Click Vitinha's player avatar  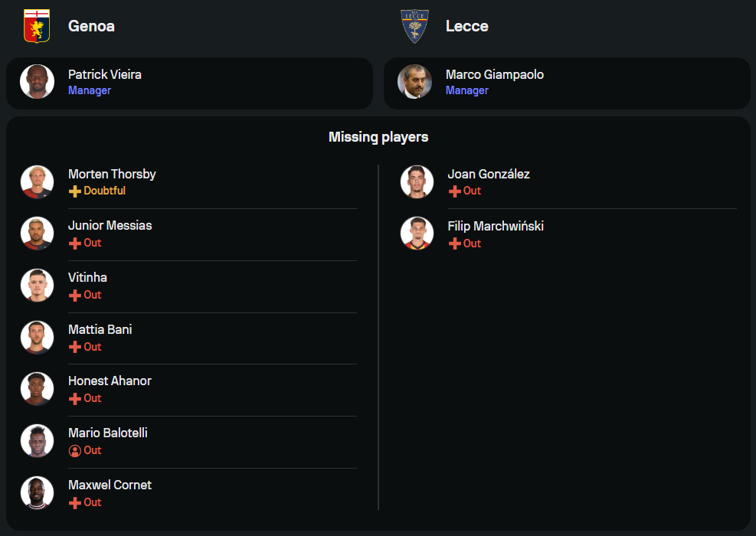[x=37, y=286]
